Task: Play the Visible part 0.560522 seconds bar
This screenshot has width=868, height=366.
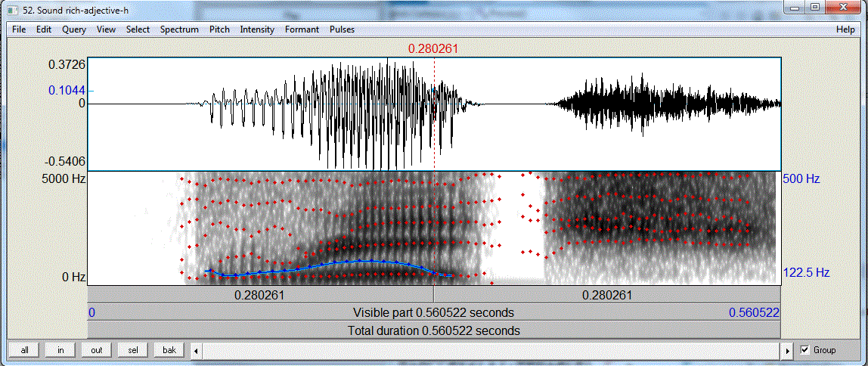Action: [x=433, y=313]
